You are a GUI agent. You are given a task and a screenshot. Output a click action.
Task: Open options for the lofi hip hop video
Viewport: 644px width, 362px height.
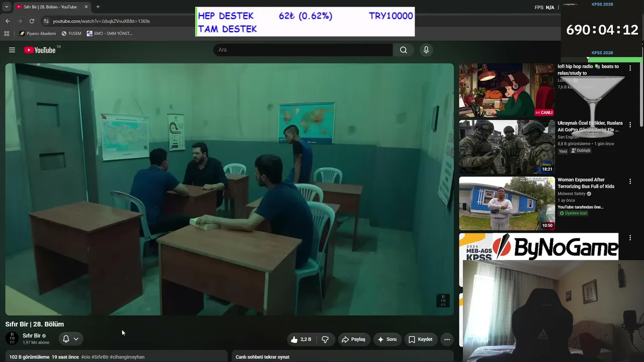[x=630, y=68]
